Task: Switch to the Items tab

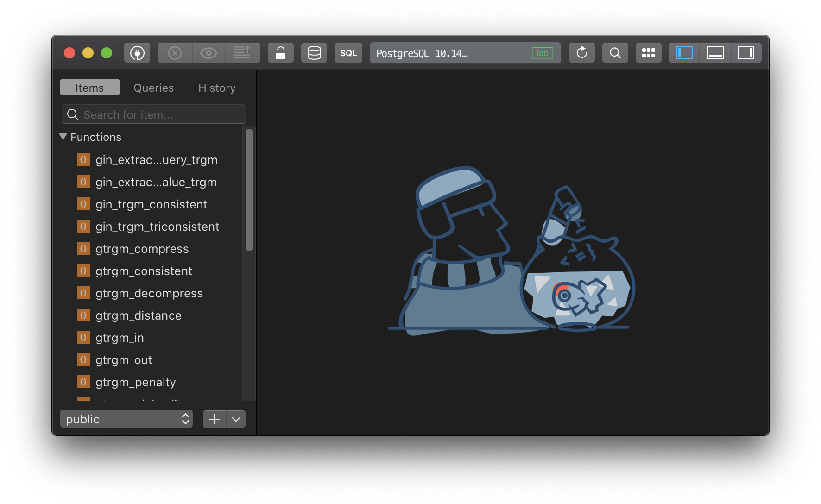Action: coord(90,88)
